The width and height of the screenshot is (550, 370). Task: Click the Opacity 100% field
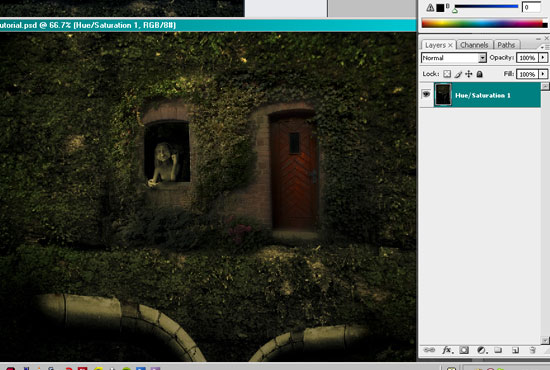pyautogui.click(x=527, y=58)
